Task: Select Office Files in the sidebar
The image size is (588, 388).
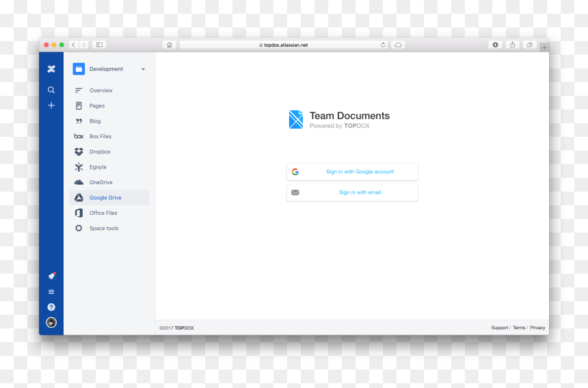Action: (109, 213)
